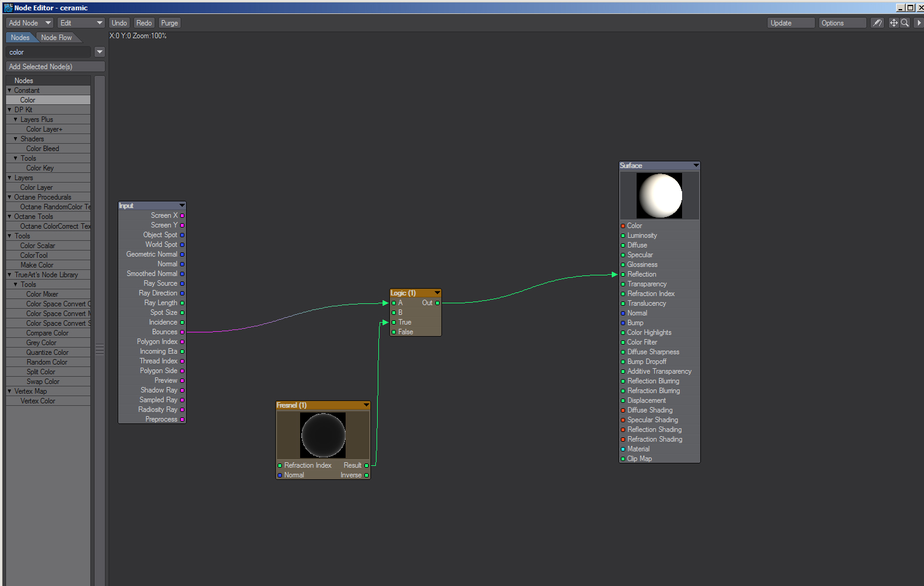
Task: Click the color search input field
Action: coord(49,52)
